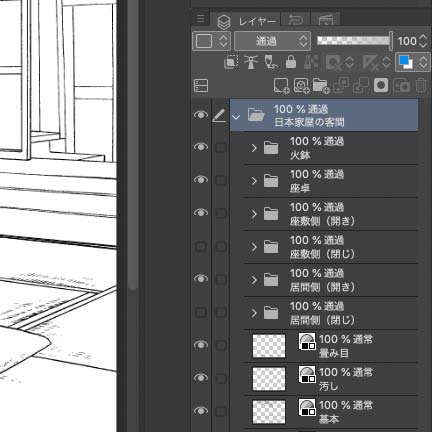Image resolution: width=432 pixels, height=432 pixels.
Task: Hide the 畳み目 layer
Action: [201, 345]
